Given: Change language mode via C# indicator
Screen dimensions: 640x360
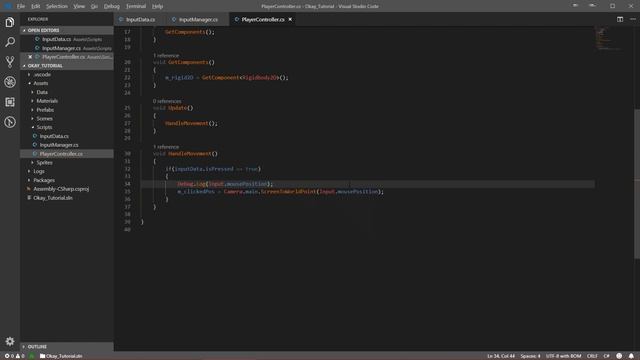Looking at the screenshot, I should [606, 356].
